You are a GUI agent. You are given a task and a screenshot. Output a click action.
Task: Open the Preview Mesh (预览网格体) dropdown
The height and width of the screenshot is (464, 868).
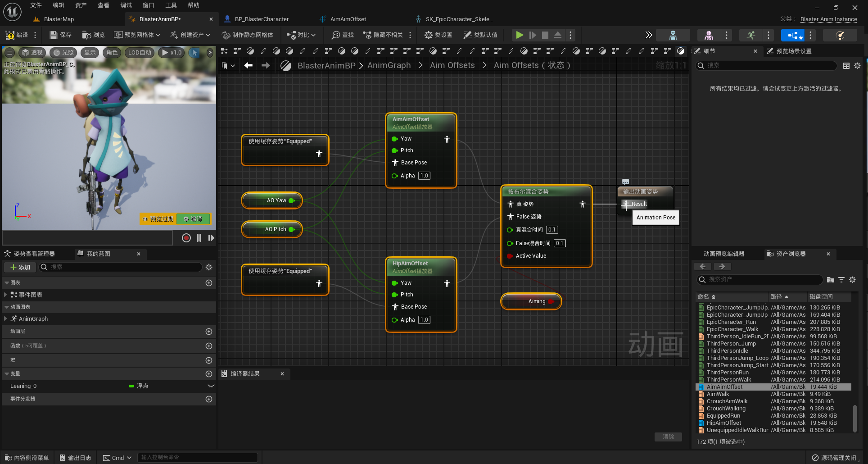coord(137,35)
